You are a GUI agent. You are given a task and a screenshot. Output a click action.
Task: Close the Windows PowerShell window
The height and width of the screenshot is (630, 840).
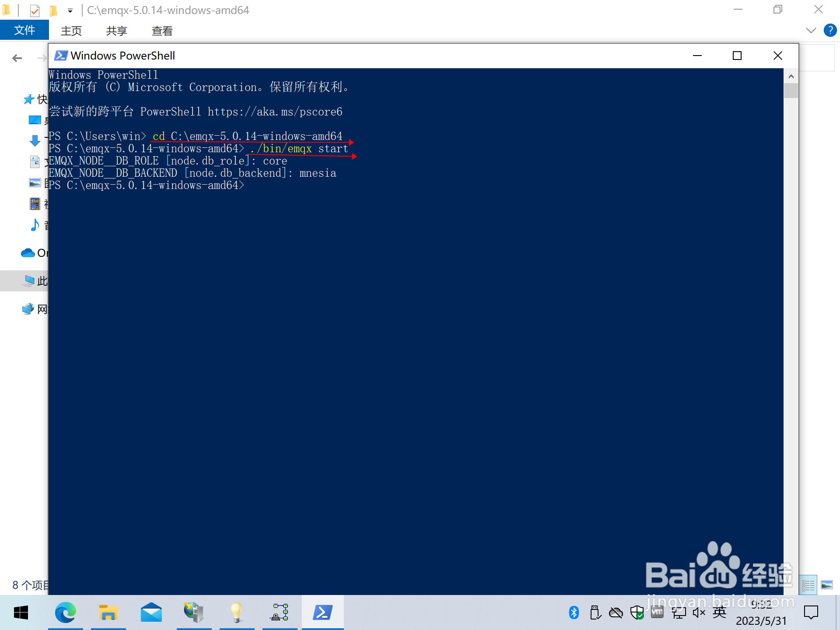[x=777, y=56]
